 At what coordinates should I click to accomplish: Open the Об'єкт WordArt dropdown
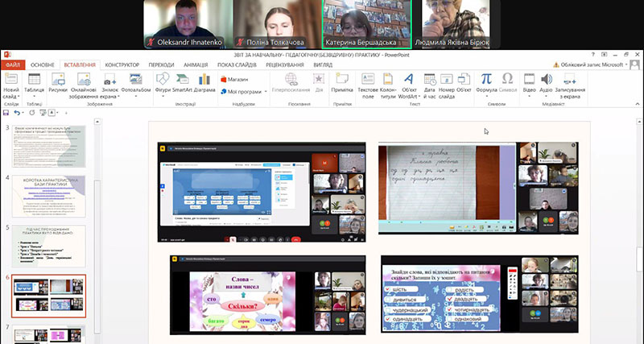(419, 97)
